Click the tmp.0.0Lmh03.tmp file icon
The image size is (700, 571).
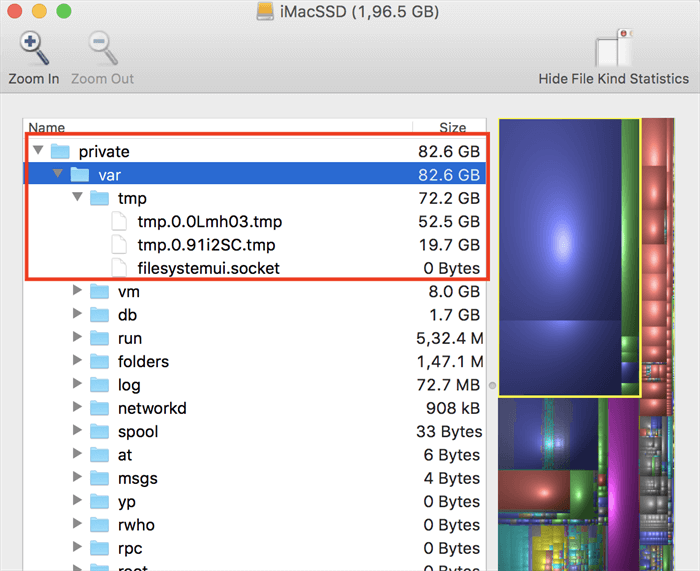pos(119,221)
